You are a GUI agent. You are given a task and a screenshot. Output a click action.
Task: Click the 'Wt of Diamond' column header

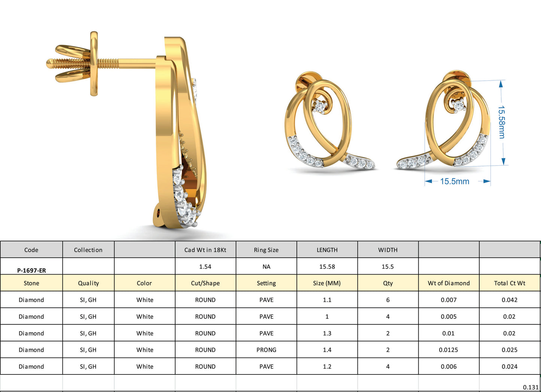pos(449,283)
